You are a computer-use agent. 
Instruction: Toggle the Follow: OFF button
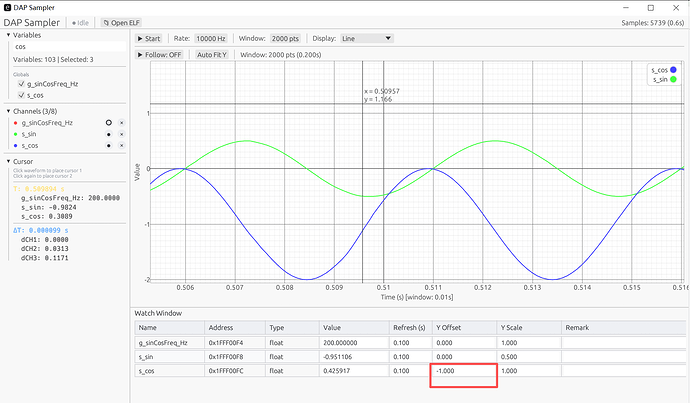click(159, 55)
